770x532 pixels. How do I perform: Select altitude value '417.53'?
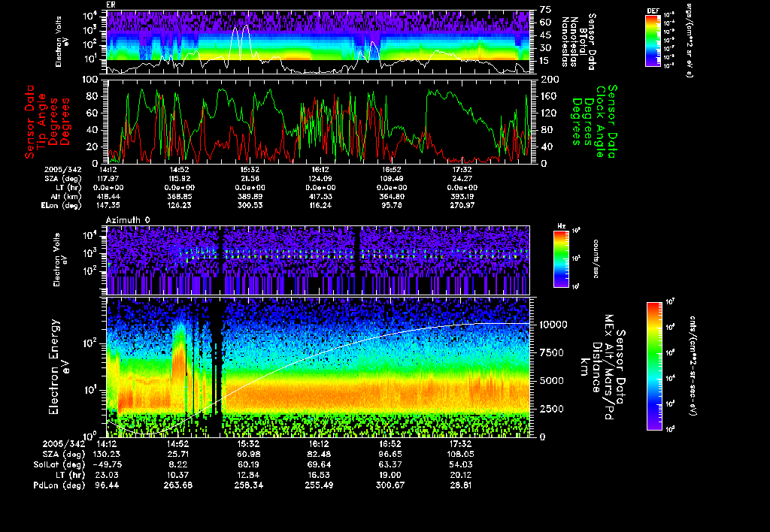pyautogui.click(x=320, y=196)
